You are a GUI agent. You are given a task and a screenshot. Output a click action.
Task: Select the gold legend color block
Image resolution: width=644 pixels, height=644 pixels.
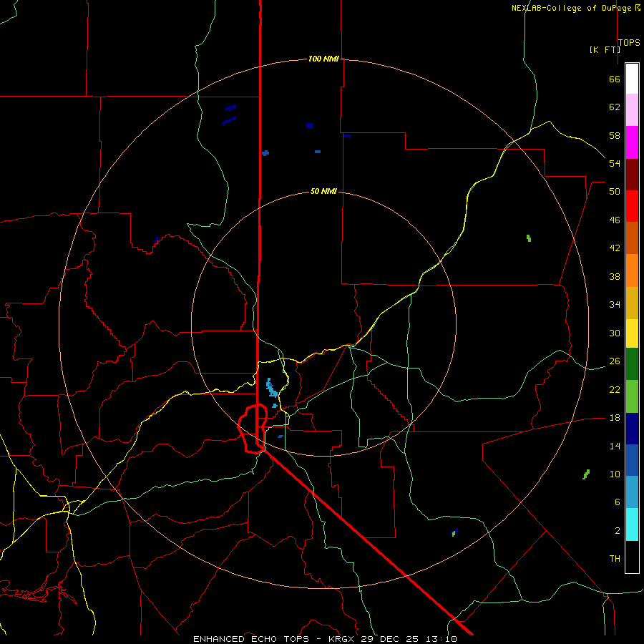[632, 303]
